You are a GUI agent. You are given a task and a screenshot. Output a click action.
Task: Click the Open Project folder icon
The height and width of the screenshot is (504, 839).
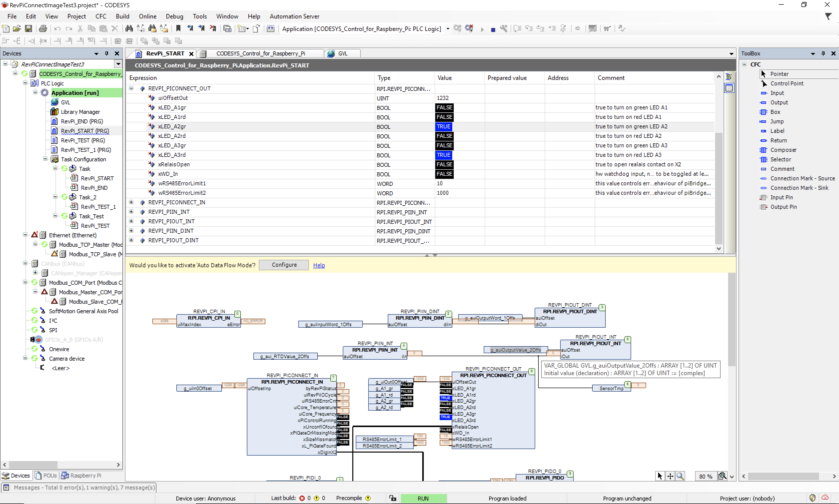[x=17, y=28]
